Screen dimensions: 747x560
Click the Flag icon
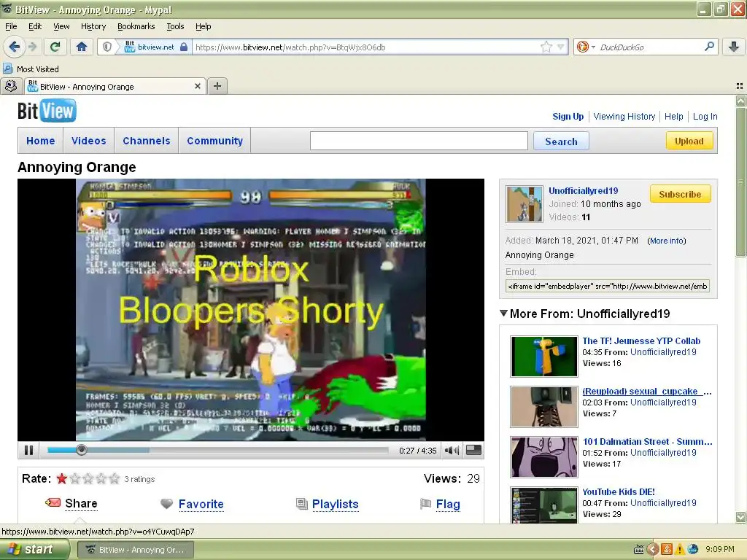click(x=425, y=503)
